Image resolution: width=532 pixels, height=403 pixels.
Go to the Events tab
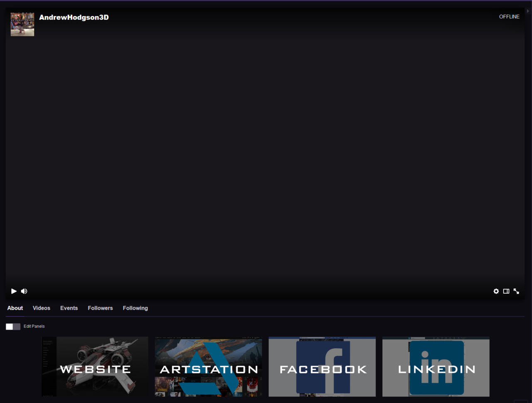69,308
